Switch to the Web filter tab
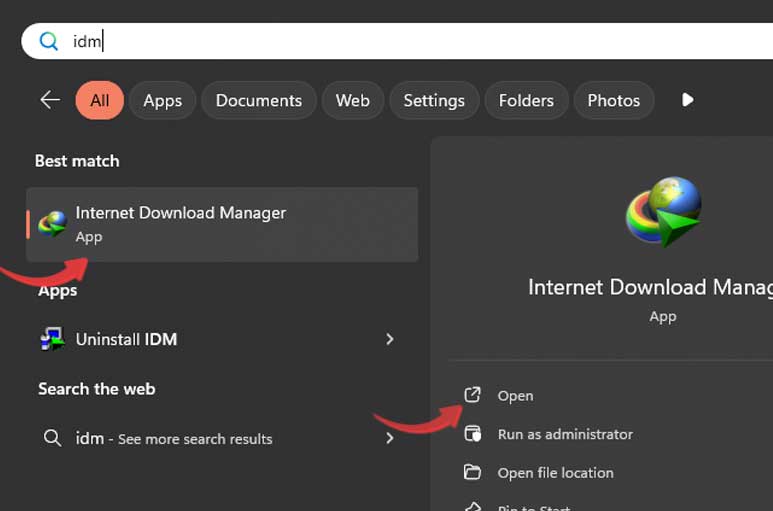773x511 pixels. tap(353, 101)
